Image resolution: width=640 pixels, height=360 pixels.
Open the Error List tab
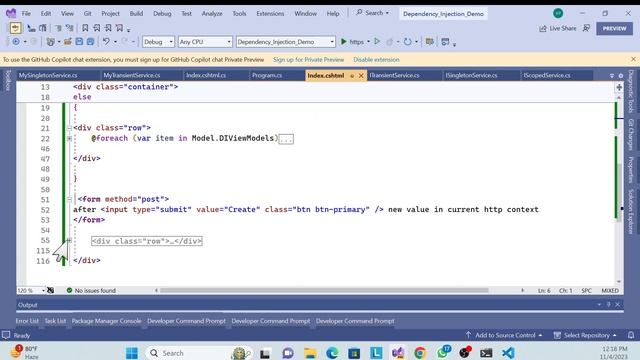27,321
